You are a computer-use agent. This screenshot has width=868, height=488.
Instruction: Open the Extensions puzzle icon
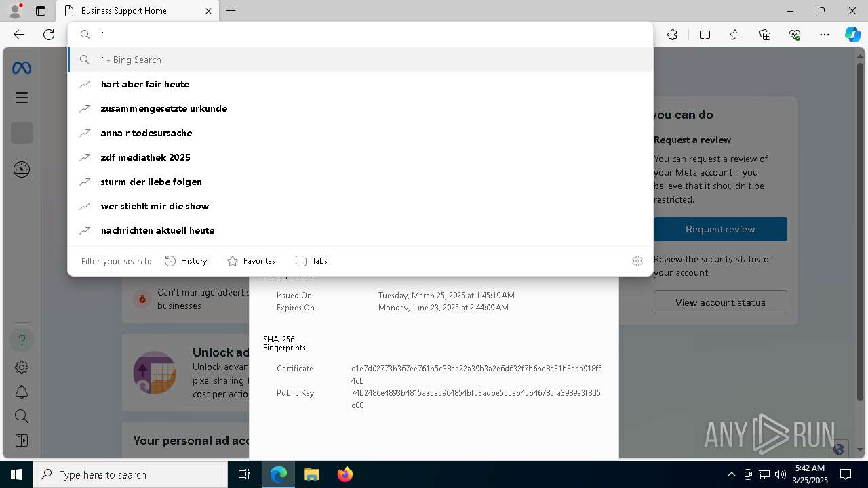672,35
